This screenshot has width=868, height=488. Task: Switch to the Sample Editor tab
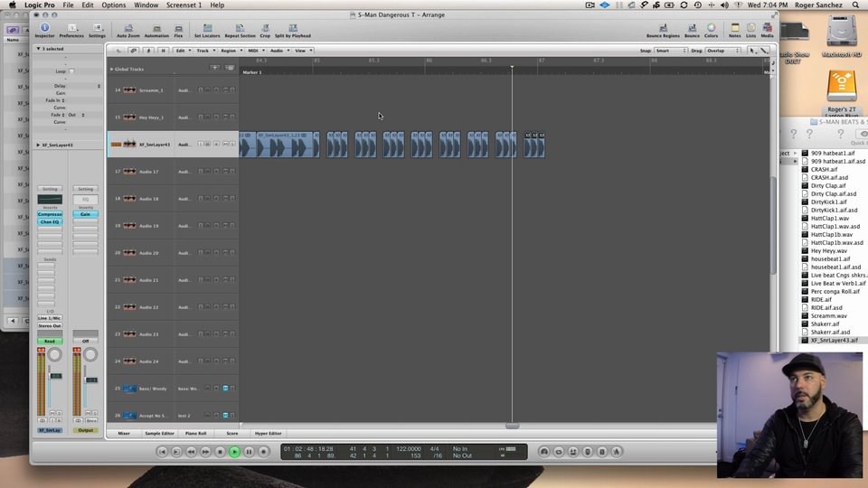tap(159, 433)
